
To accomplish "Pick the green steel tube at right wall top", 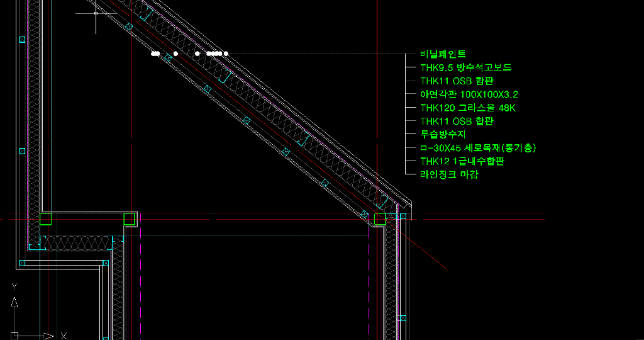I will coord(379,219).
